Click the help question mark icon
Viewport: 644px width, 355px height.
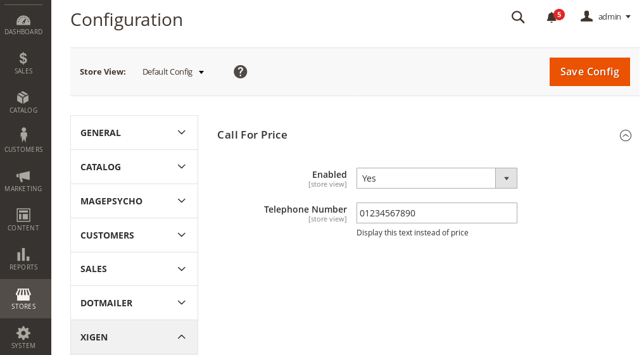(x=240, y=72)
